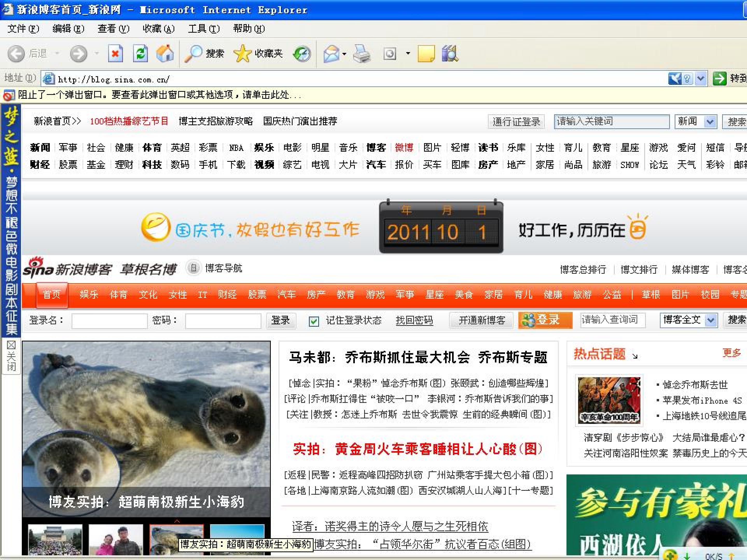The height and width of the screenshot is (560, 747).
Task: Click the Refresh page icon
Action: (140, 53)
